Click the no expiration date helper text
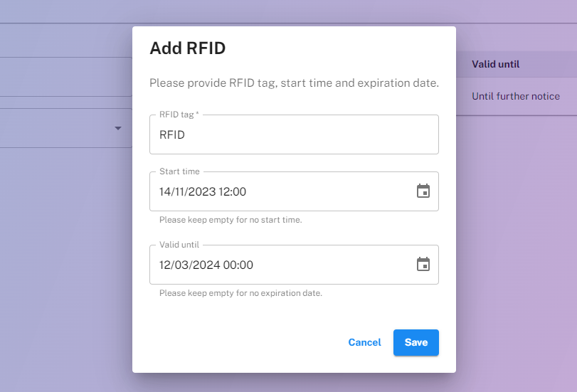 pyautogui.click(x=240, y=293)
